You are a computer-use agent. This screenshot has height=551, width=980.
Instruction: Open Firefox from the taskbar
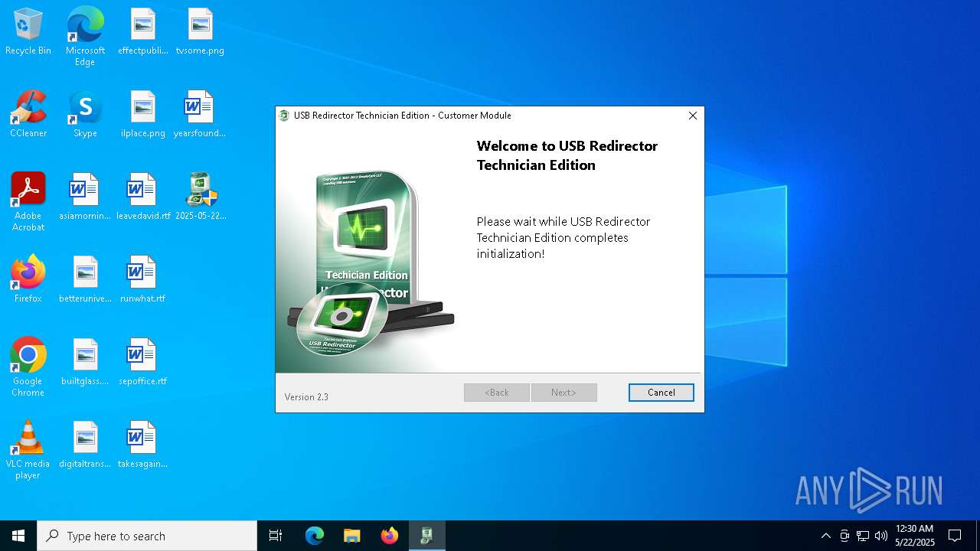[390, 536]
